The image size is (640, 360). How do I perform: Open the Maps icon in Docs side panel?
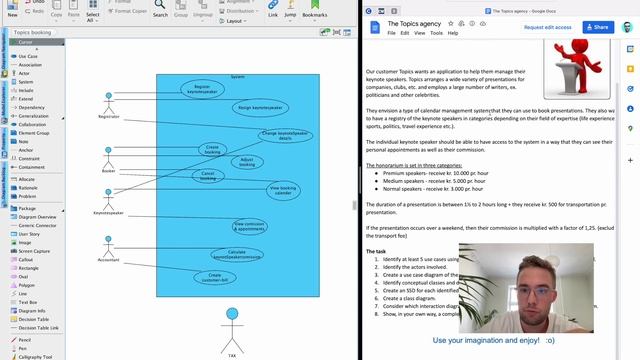click(x=630, y=129)
